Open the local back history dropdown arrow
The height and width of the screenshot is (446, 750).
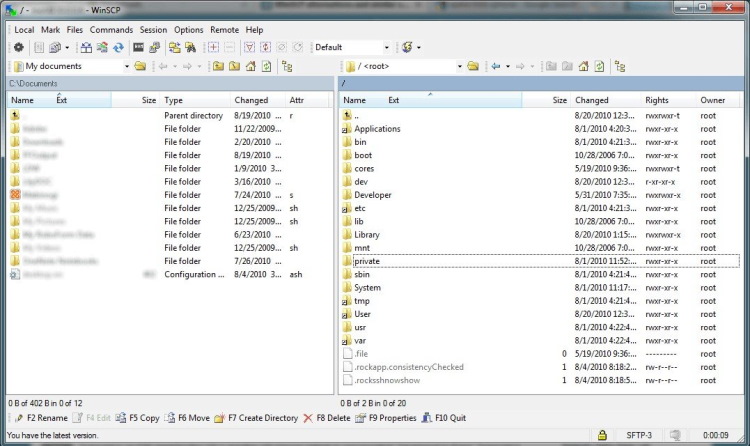pos(175,66)
